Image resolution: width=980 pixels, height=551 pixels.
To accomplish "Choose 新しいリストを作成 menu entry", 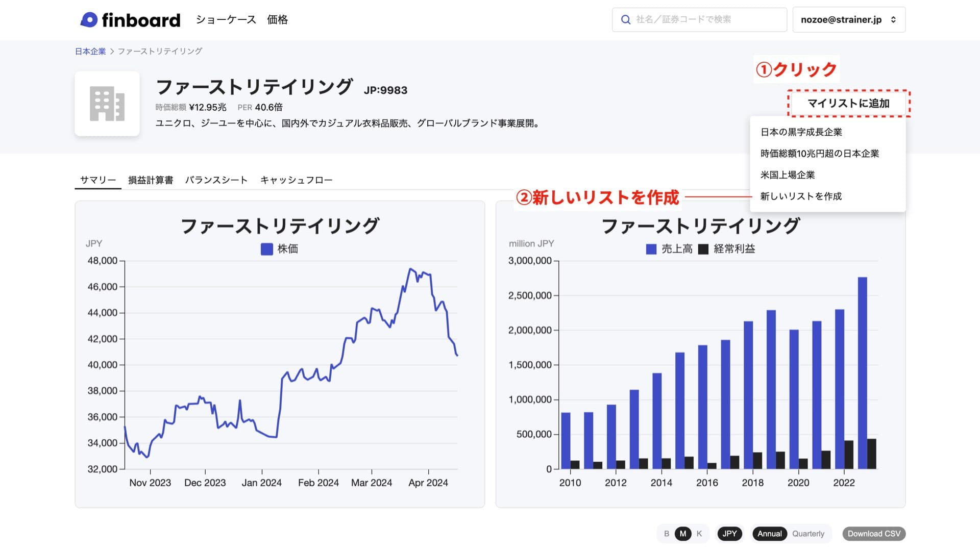I will coord(801,196).
